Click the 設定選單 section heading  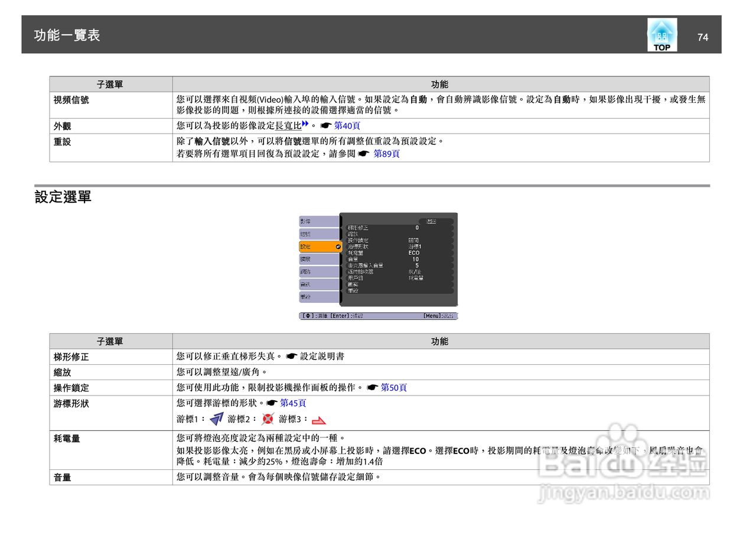point(63,197)
